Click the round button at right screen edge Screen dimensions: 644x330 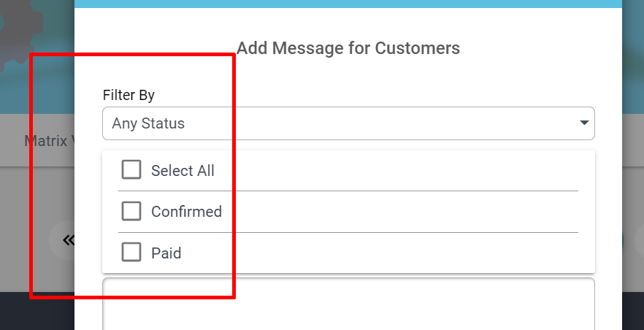click(x=639, y=240)
